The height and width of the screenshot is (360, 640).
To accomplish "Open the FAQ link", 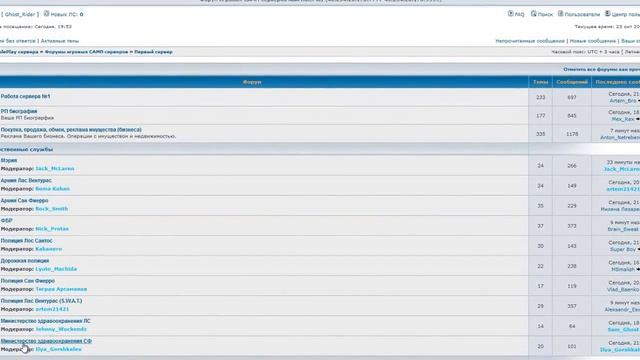I will [x=519, y=14].
